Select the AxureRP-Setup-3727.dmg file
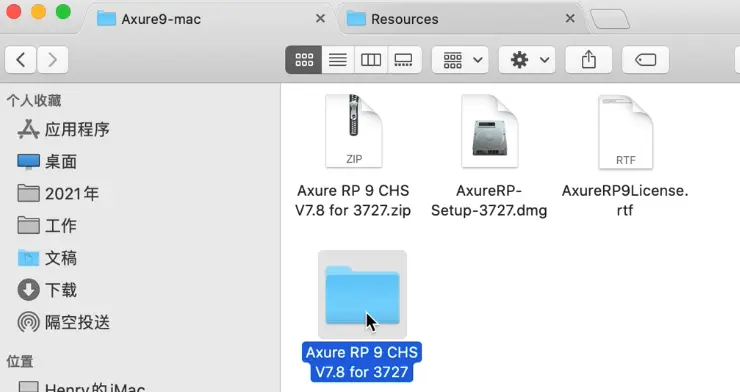Image resolution: width=740 pixels, height=392 pixels. [x=489, y=156]
